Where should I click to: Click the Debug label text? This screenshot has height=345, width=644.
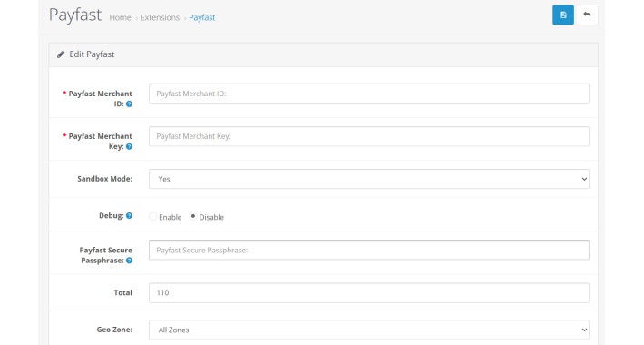[112, 216]
